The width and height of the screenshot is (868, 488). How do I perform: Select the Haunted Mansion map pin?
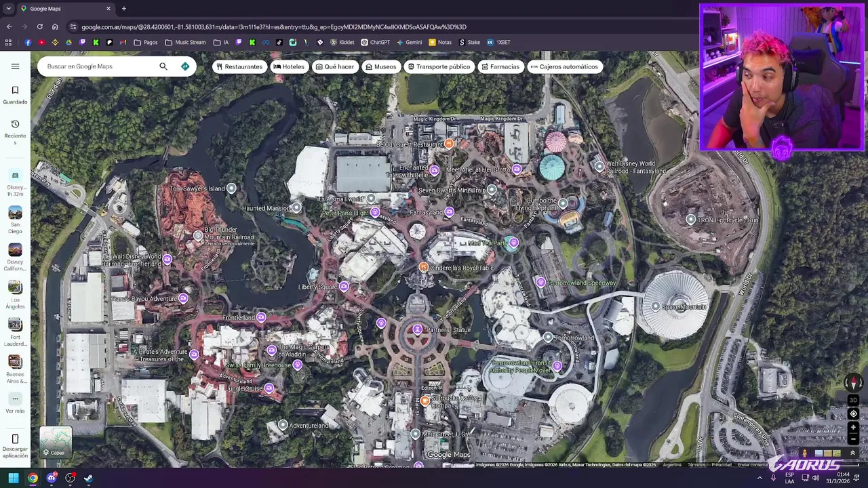tap(296, 208)
